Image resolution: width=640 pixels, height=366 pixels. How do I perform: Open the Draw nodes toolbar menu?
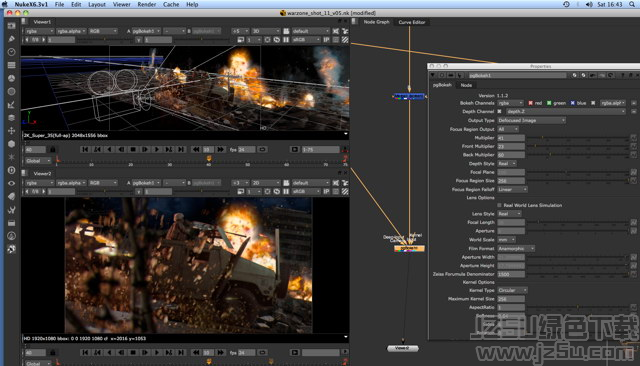click(x=11, y=39)
